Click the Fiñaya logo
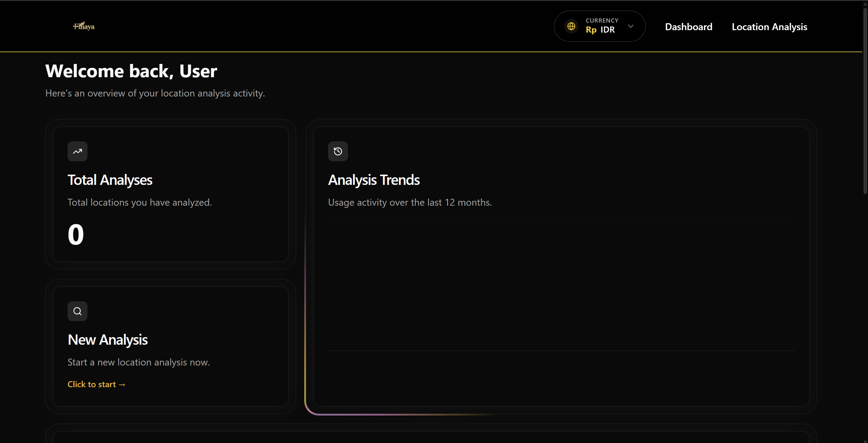Screen dimensions: 868x443 click(84, 26)
